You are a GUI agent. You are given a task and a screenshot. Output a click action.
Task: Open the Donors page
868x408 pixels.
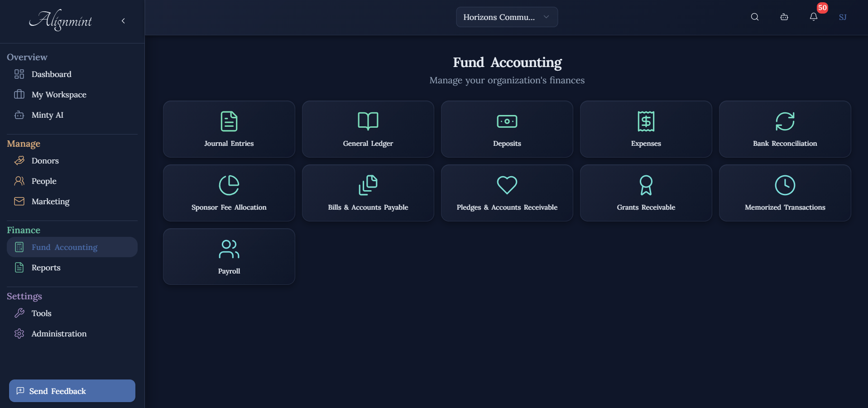point(45,160)
